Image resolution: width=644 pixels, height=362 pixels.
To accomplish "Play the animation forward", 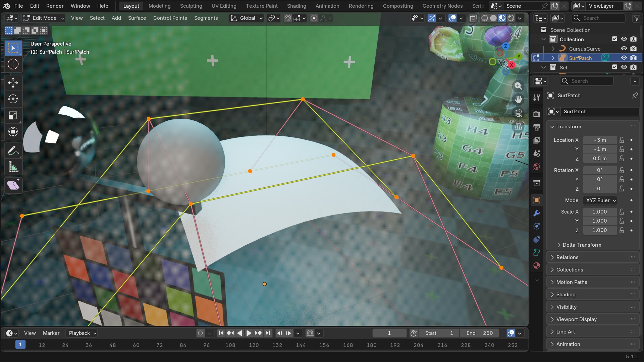I will pos(249,333).
